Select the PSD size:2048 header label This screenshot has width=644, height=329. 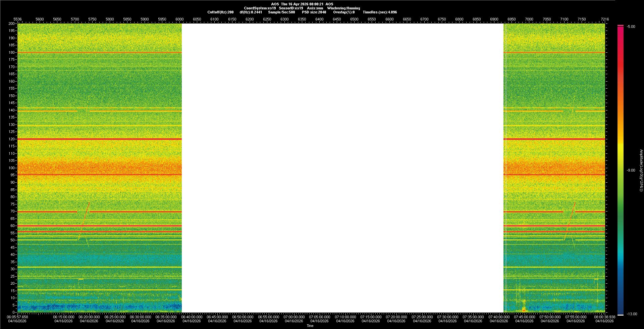(x=314, y=12)
